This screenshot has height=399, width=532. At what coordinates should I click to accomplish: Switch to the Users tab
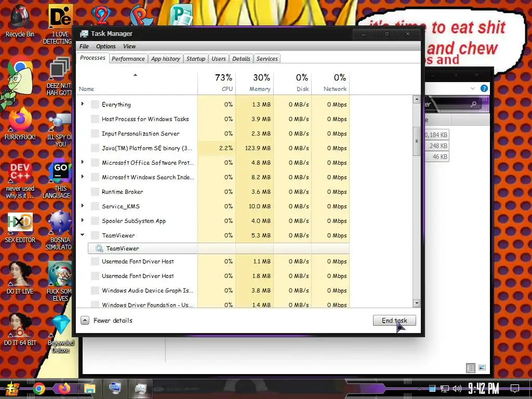[x=219, y=59]
